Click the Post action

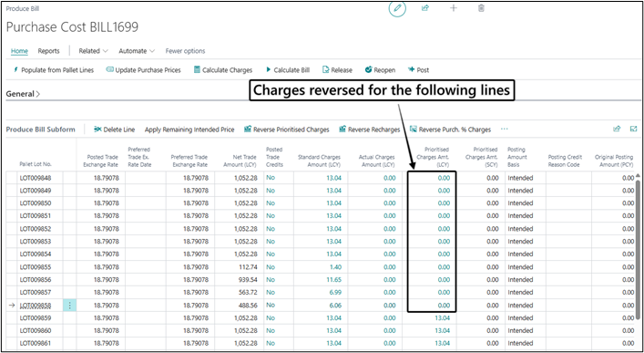[x=418, y=70]
